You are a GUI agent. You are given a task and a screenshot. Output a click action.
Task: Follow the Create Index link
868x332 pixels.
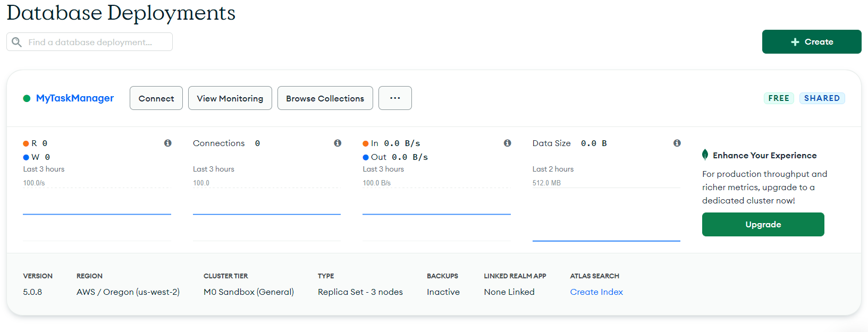pyautogui.click(x=596, y=292)
